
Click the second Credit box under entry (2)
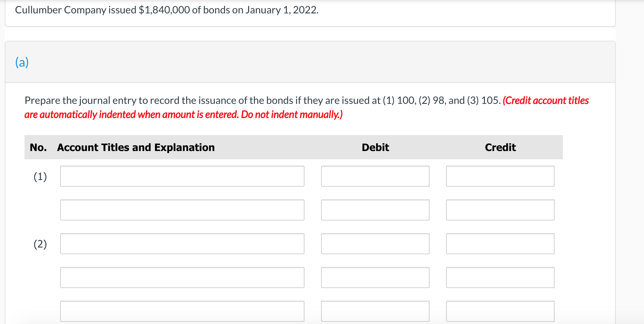(x=500, y=277)
